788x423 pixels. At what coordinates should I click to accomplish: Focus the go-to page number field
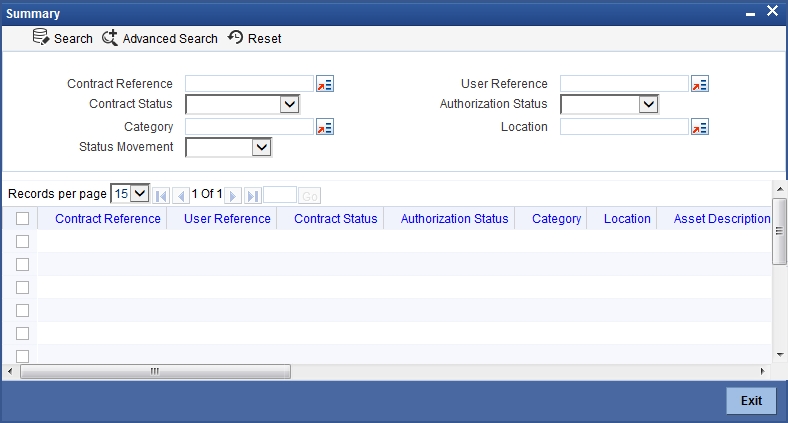[280, 195]
